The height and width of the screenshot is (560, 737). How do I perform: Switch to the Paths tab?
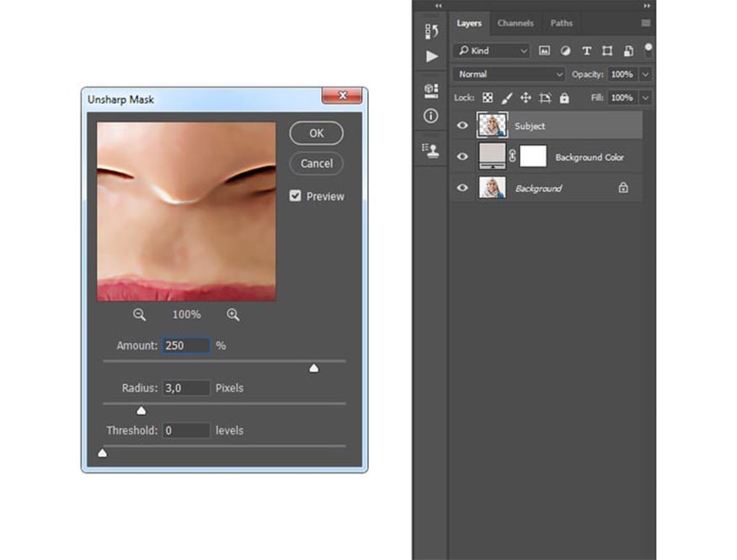(x=561, y=23)
